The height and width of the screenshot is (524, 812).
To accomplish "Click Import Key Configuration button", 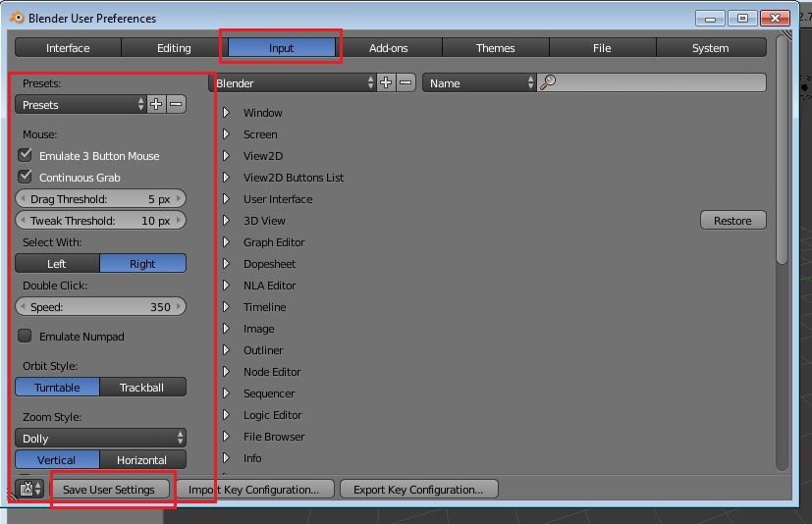I will click(253, 490).
